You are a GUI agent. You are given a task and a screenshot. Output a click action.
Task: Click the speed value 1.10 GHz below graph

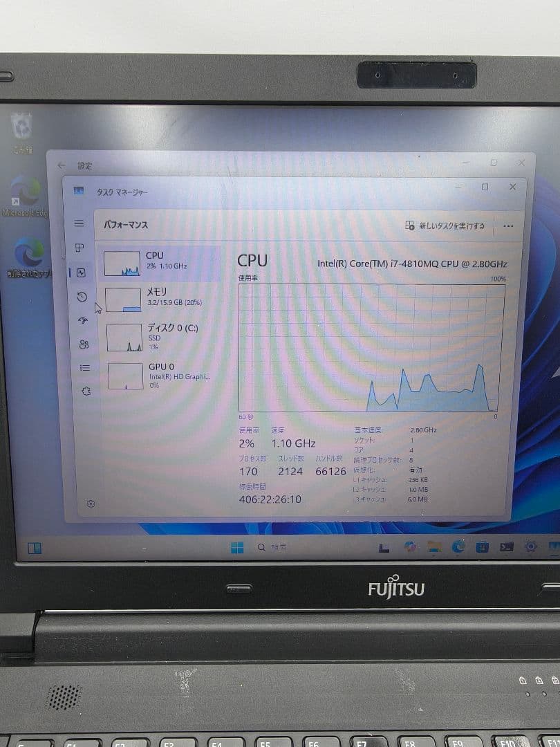pos(293,443)
